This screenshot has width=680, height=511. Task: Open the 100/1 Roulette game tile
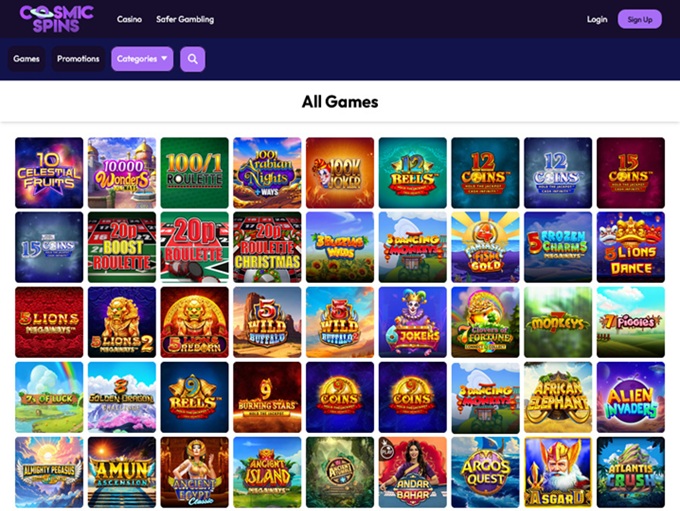(x=194, y=173)
